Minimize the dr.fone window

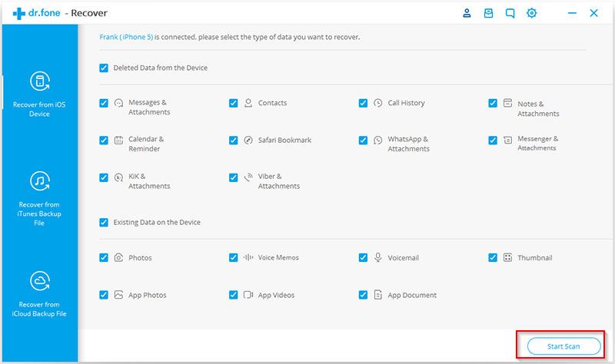coord(572,13)
